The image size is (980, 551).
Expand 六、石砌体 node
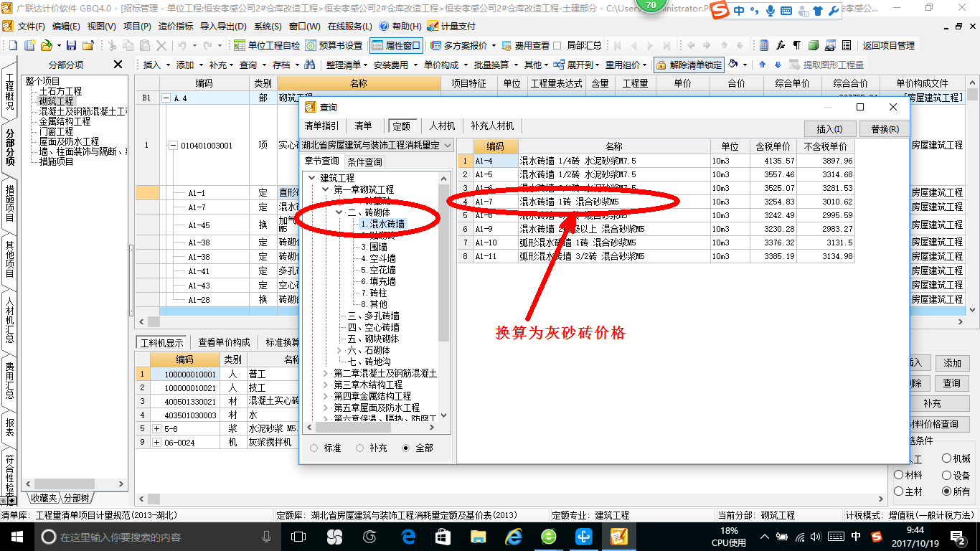point(340,350)
